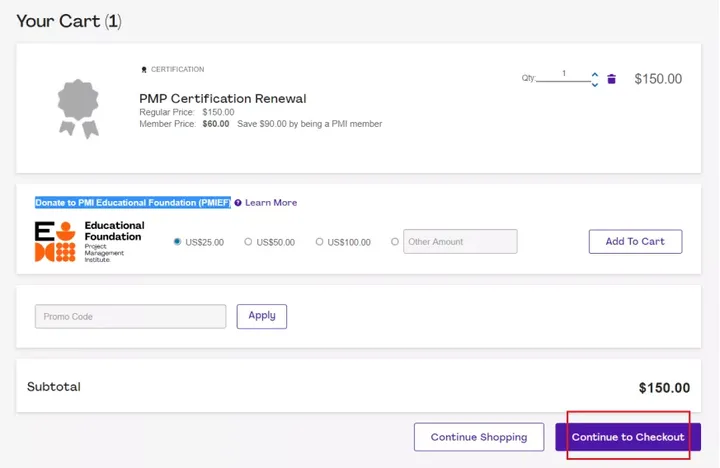720x468 pixels.
Task: Delete PMP Certification Renewal with trash icon
Action: pos(611,79)
